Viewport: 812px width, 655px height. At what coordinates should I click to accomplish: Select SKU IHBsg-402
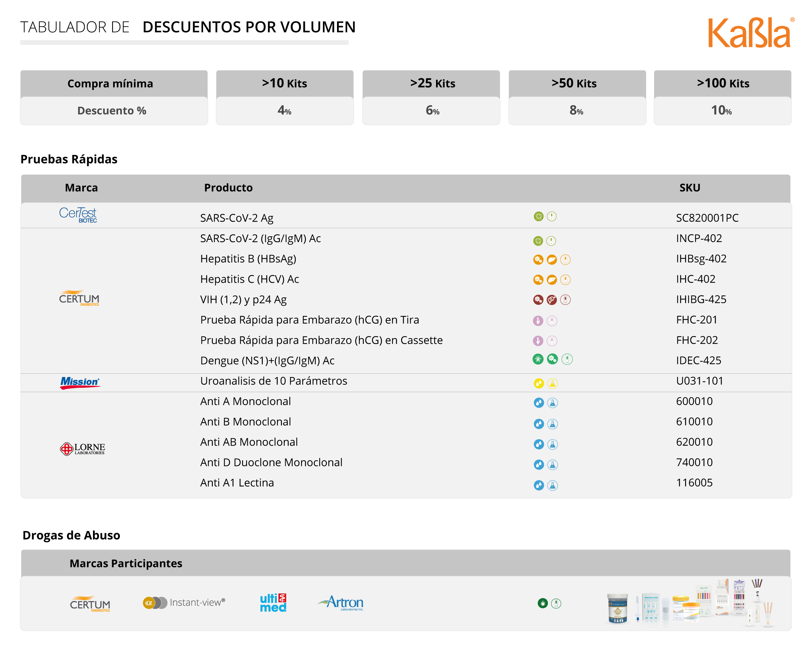click(x=701, y=259)
